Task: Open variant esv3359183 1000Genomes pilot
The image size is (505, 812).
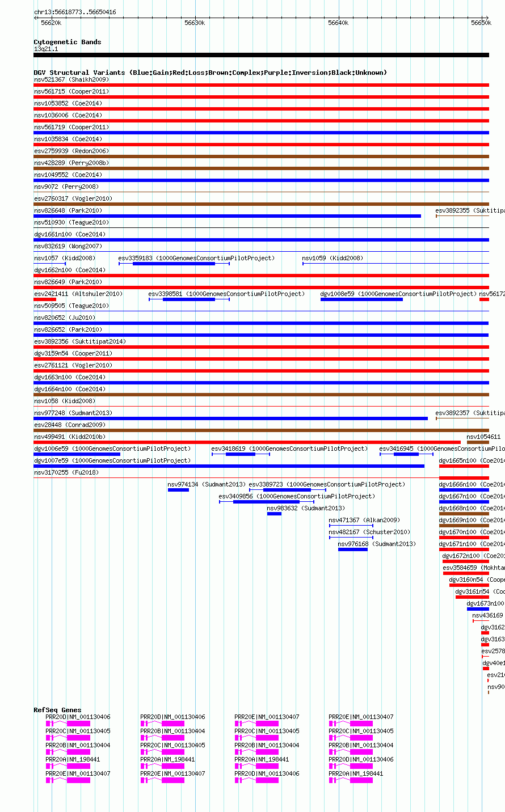Action: [x=196, y=258]
